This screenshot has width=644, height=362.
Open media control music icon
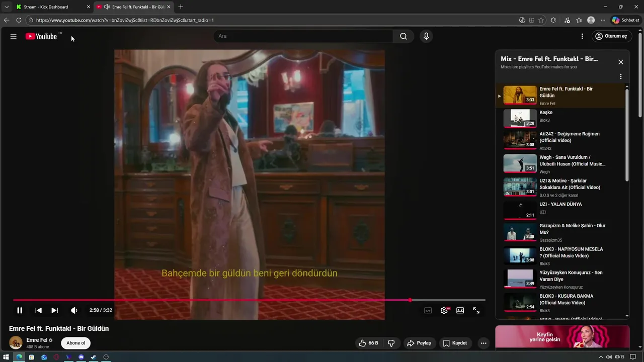(x=567, y=20)
